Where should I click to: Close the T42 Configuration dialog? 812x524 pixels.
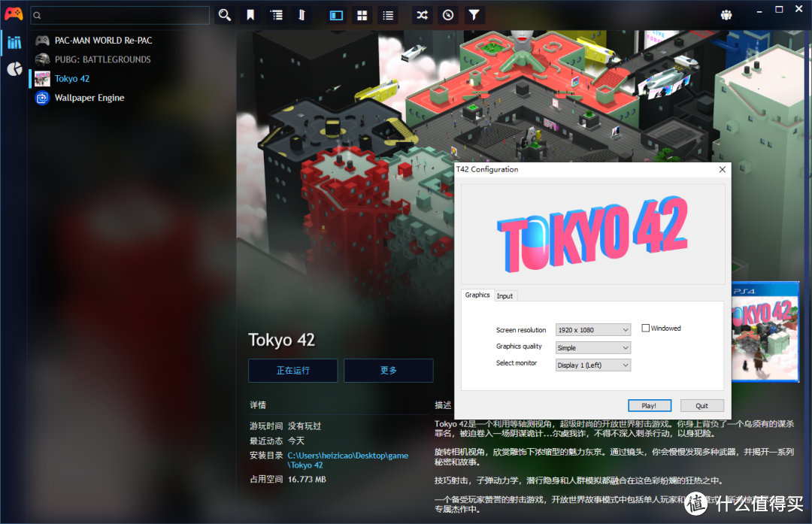tap(723, 169)
